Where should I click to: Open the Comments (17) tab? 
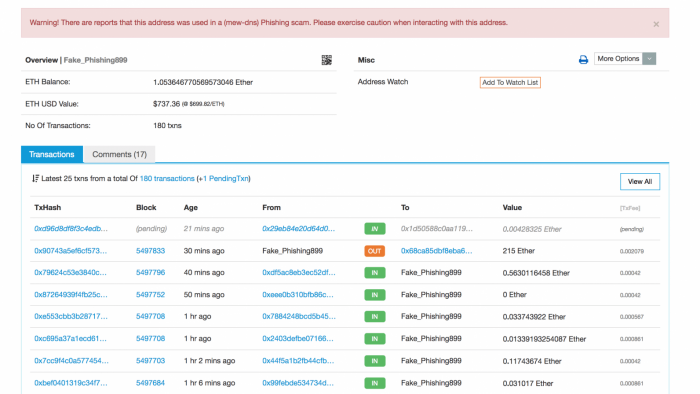pos(119,154)
